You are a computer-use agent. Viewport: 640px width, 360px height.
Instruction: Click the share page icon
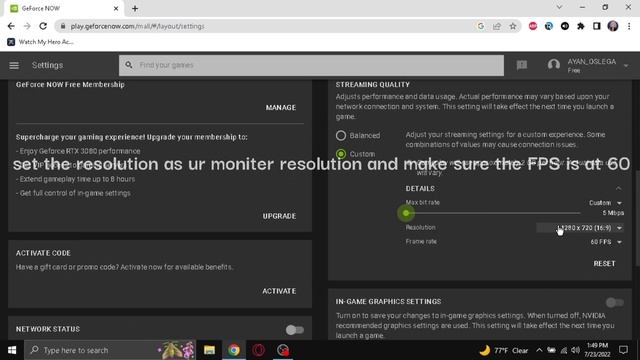coord(497,26)
